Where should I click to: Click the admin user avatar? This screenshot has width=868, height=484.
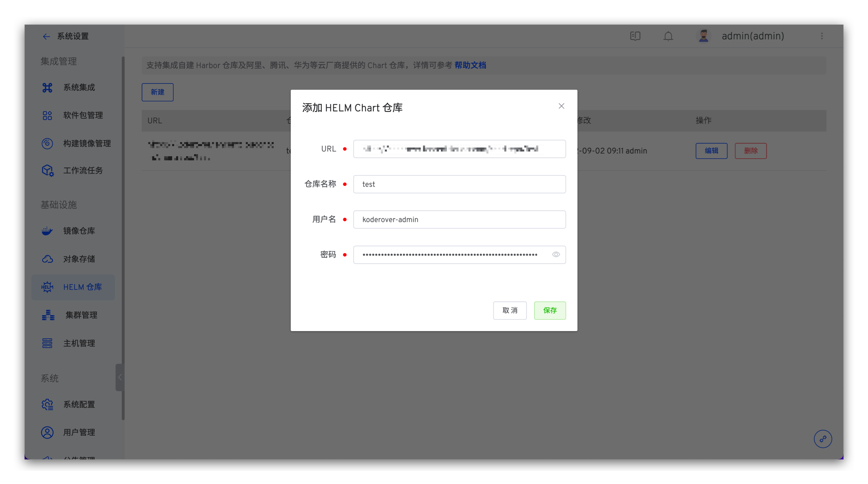pyautogui.click(x=703, y=36)
